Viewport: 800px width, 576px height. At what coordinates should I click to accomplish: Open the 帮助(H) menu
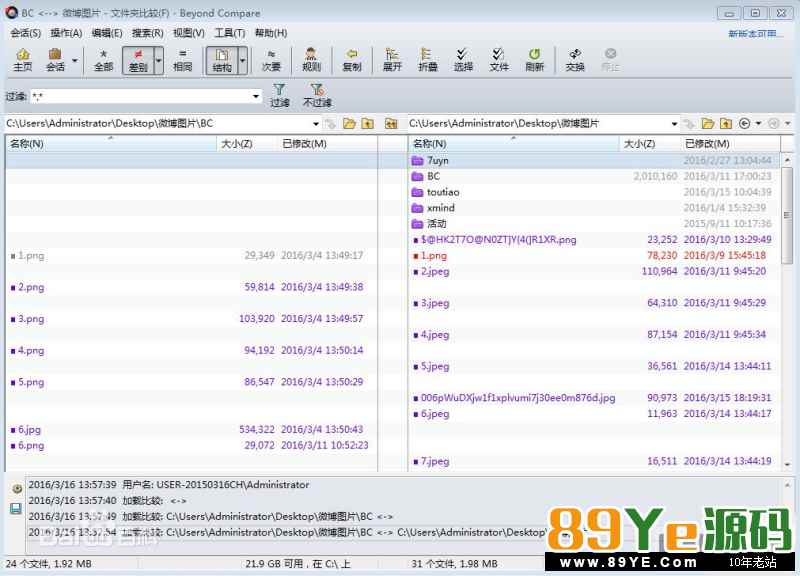[271, 33]
